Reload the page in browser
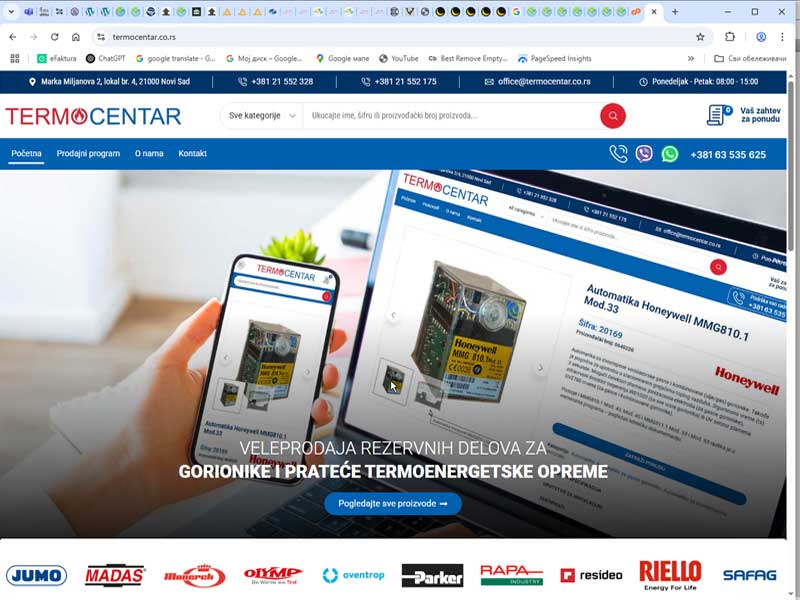The image size is (800, 600). point(54,37)
